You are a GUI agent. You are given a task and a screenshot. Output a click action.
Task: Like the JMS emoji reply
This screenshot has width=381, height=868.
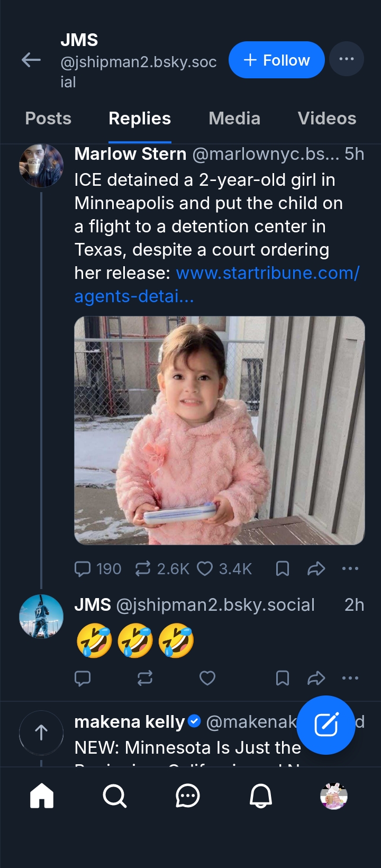point(207,678)
